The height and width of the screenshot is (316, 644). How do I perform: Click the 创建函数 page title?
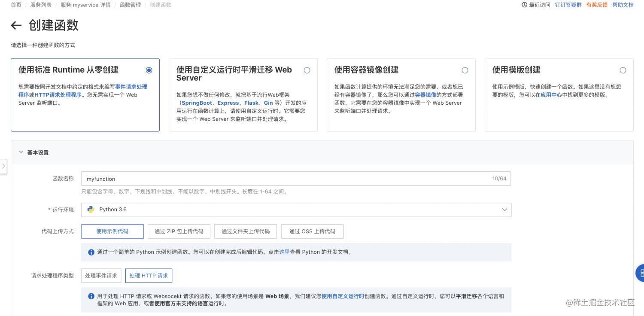[x=54, y=25]
